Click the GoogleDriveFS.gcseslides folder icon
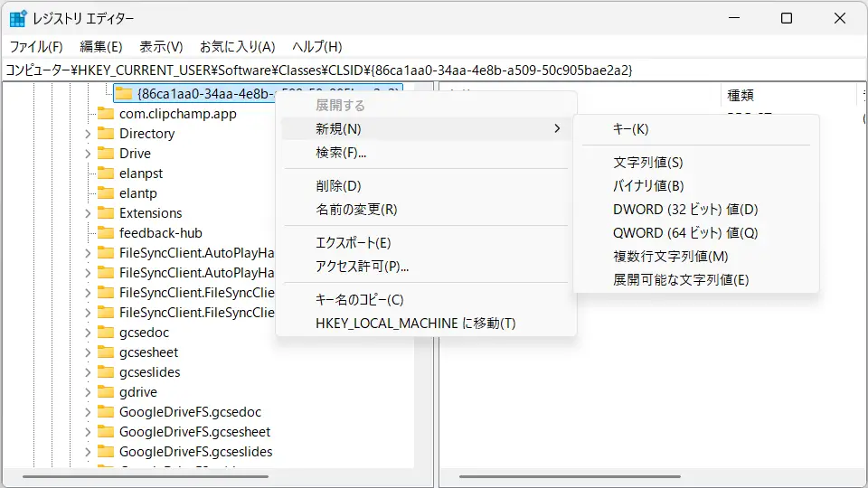 click(x=106, y=452)
